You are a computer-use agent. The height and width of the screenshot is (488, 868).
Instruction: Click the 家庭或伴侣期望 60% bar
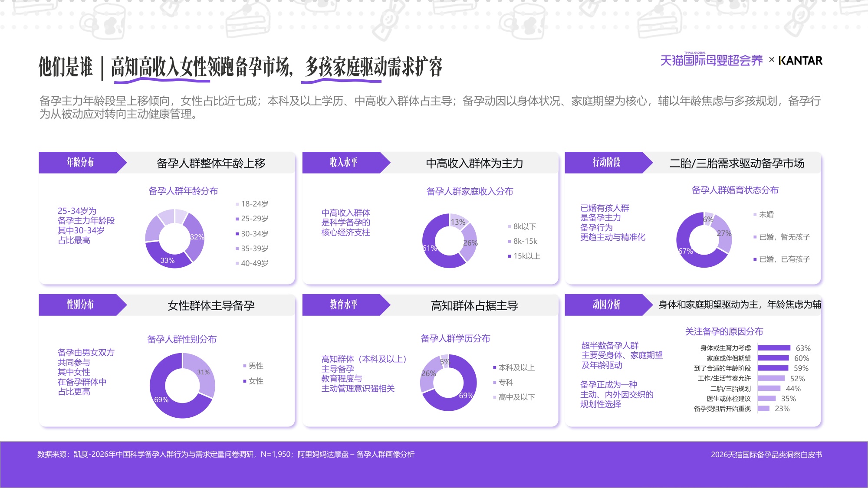(773, 358)
